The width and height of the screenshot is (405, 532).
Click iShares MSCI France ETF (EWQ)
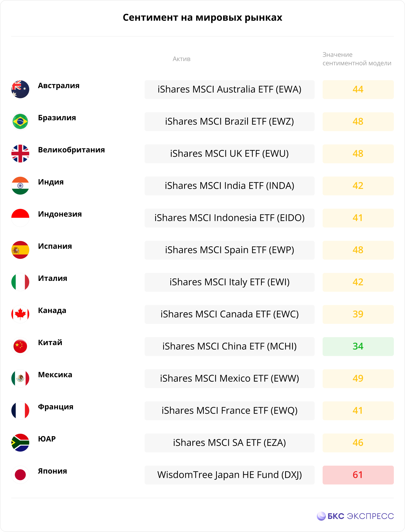point(230,411)
